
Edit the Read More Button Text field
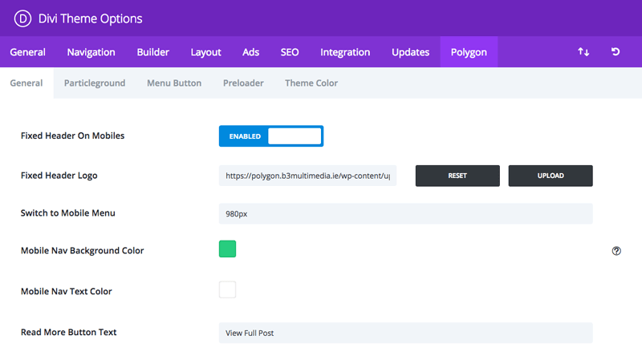[x=405, y=333]
